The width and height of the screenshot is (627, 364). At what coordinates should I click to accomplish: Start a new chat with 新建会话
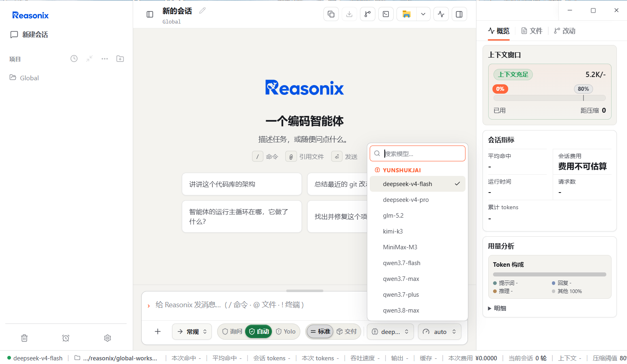coord(29,34)
